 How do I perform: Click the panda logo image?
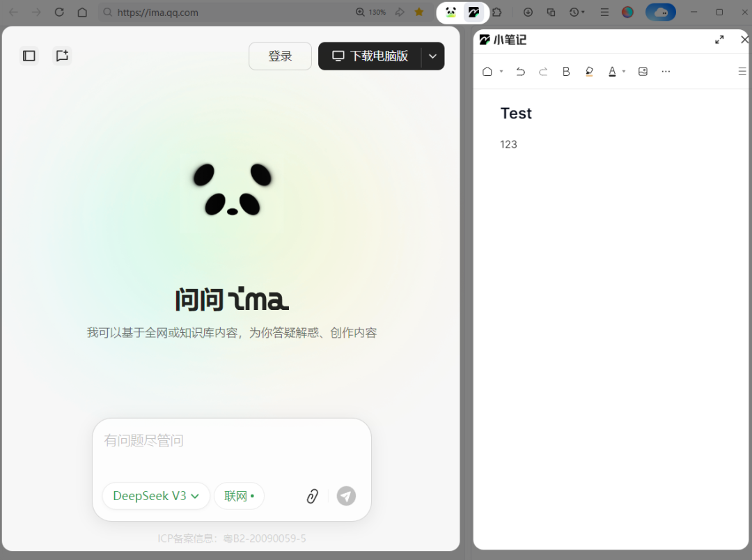point(233,189)
